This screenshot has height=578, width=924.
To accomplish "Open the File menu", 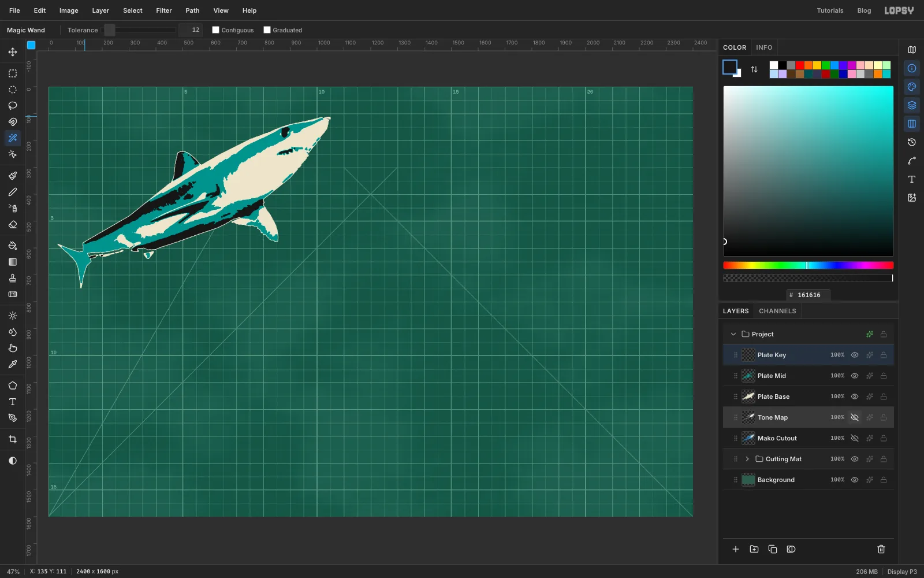I will click(14, 10).
